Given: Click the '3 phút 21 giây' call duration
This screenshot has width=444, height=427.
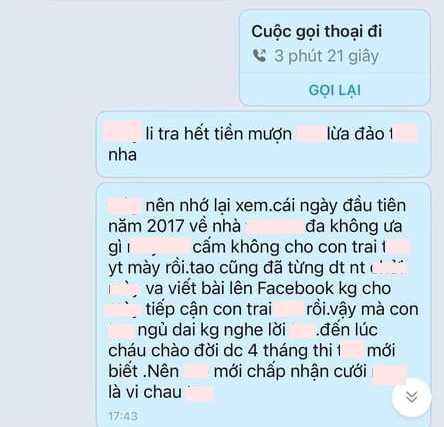Looking at the screenshot, I should pos(326,56).
